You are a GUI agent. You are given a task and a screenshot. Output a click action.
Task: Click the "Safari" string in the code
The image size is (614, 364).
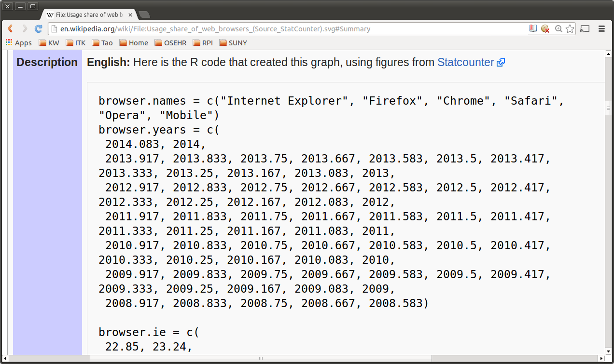coord(531,101)
